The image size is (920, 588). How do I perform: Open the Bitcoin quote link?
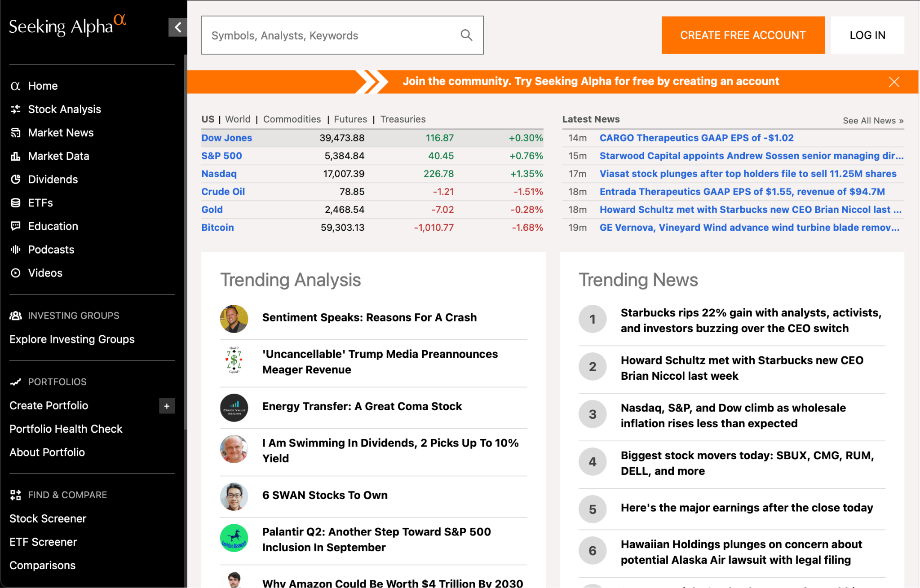[217, 228]
